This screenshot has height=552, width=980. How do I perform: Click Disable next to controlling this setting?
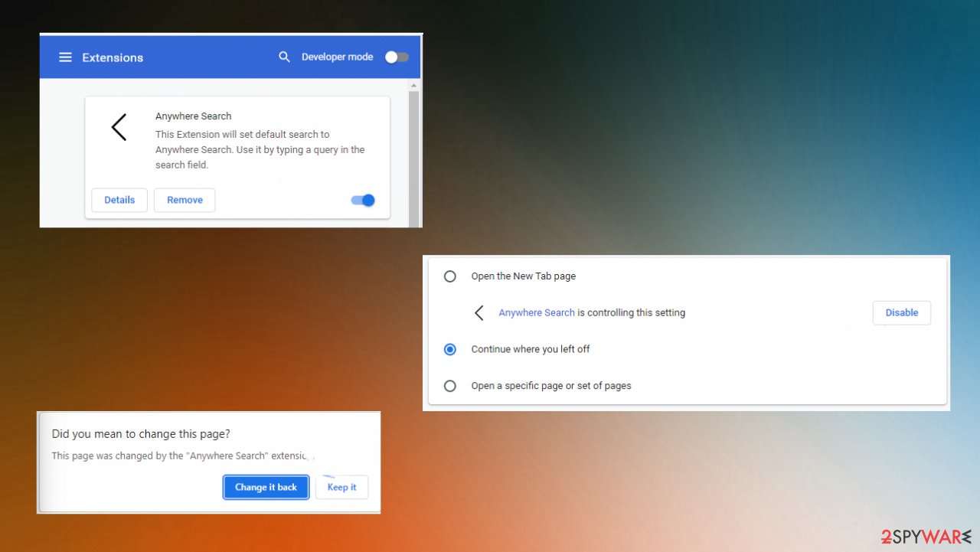pos(902,313)
